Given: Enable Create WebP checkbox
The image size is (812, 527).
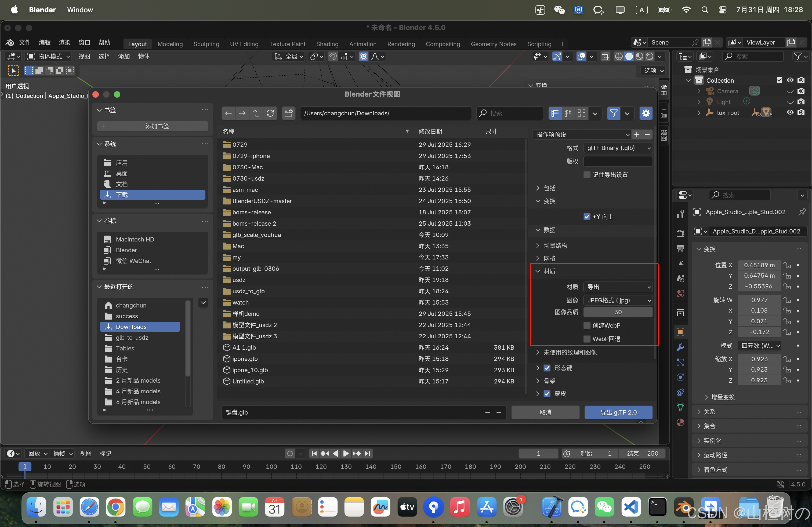Looking at the screenshot, I should click(587, 325).
